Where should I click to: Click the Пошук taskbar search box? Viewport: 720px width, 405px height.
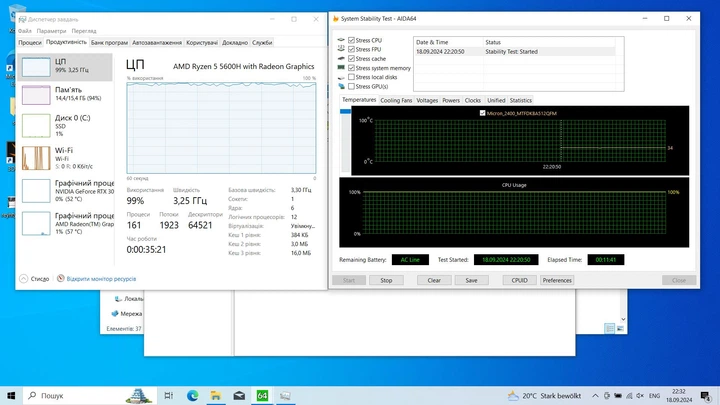point(90,395)
